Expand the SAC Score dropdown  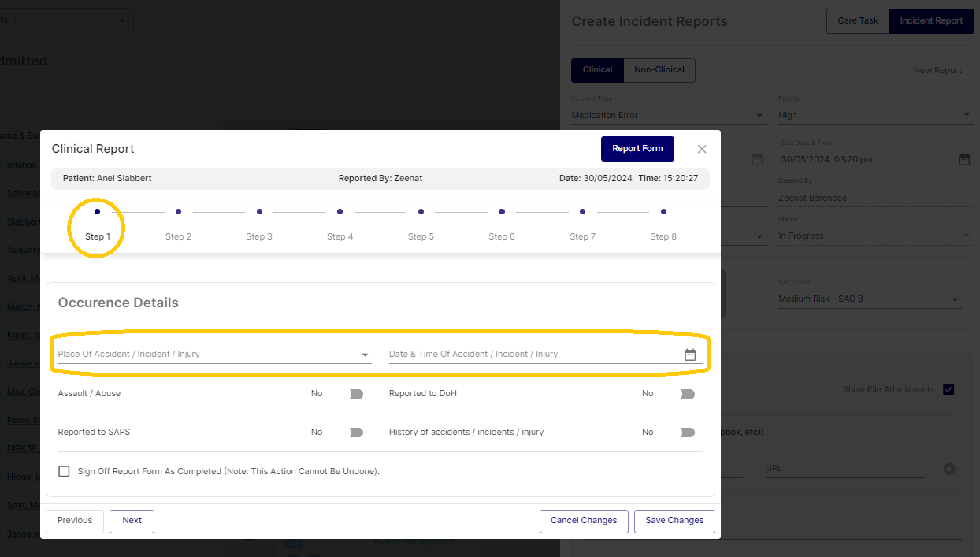869,299
